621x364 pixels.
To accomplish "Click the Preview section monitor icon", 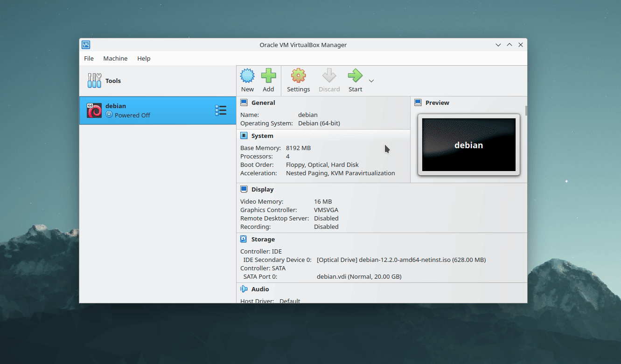I will point(418,103).
